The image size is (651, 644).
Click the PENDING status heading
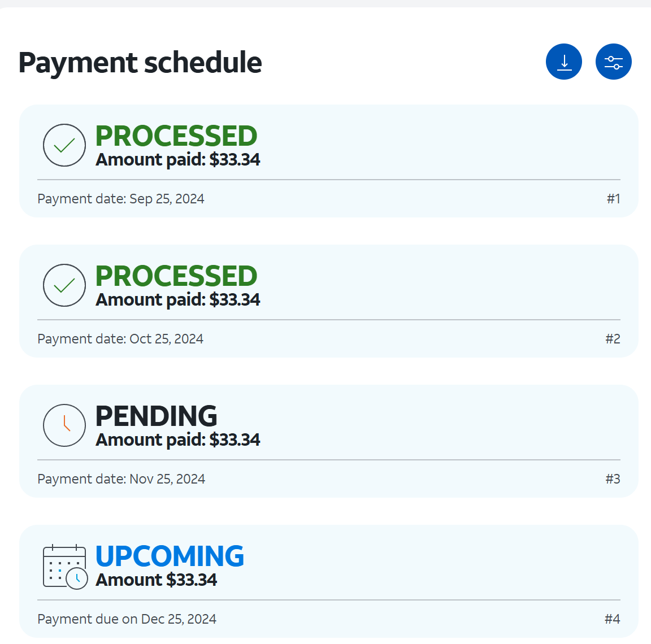coord(156,416)
